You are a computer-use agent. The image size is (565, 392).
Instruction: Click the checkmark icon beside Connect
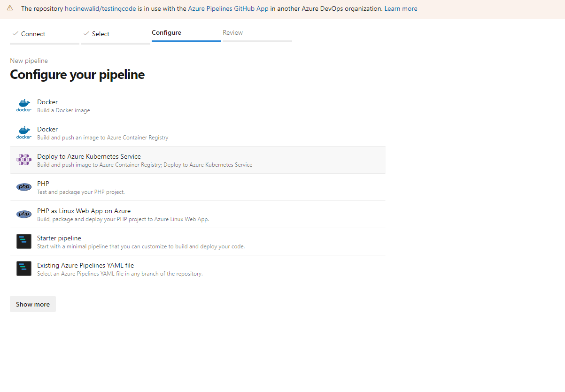(15, 34)
